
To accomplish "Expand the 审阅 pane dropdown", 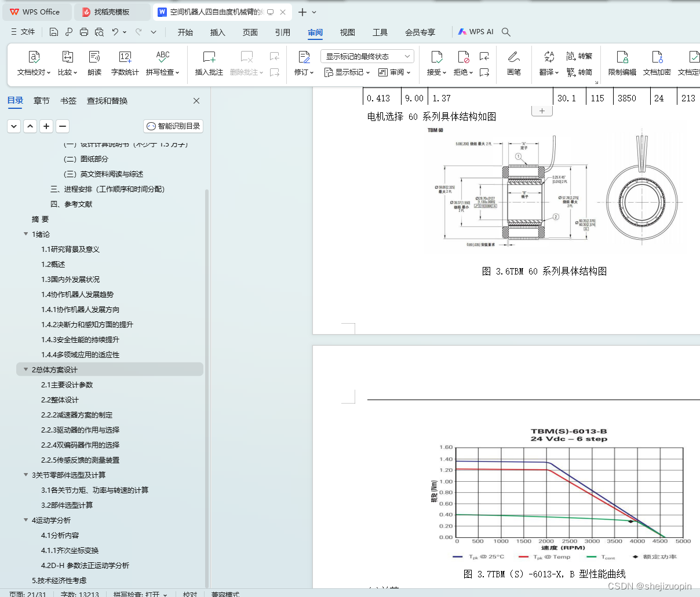I will point(394,72).
